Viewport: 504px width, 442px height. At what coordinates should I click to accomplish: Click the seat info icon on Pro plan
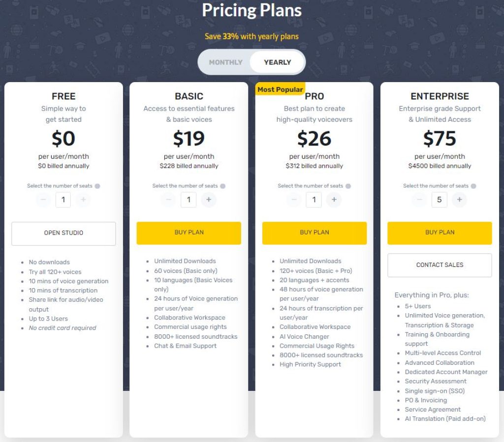click(x=349, y=186)
